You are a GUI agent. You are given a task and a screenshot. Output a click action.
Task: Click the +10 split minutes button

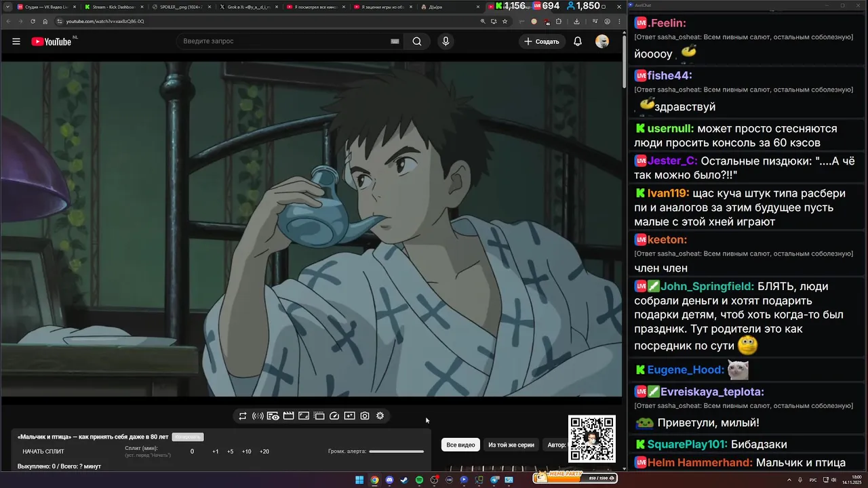[247, 451]
